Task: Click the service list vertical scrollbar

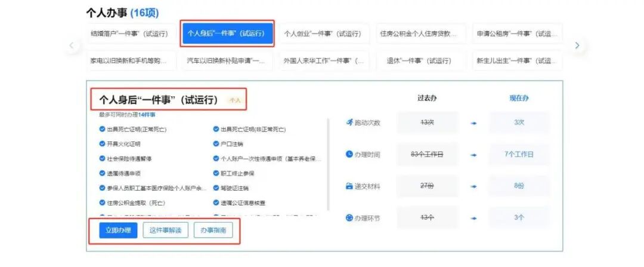Action: pyautogui.click(x=328, y=165)
